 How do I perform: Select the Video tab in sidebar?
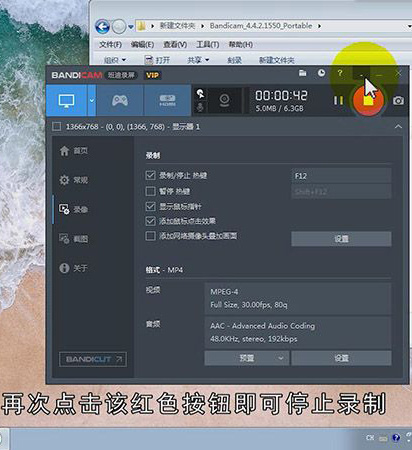pos(74,209)
